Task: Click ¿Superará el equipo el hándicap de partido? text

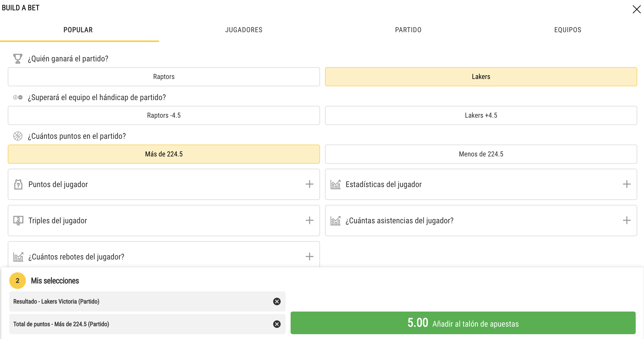Action: pyautogui.click(x=97, y=97)
